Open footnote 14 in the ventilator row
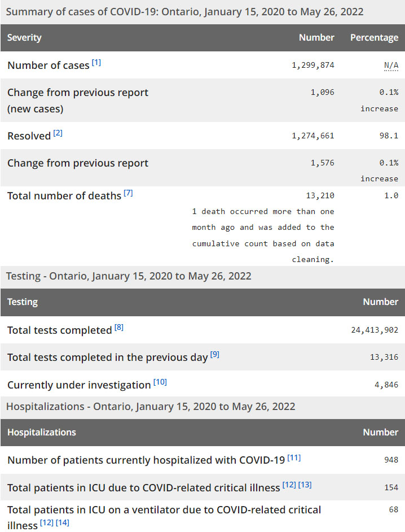The width and height of the screenshot is (405, 532). 63,523
